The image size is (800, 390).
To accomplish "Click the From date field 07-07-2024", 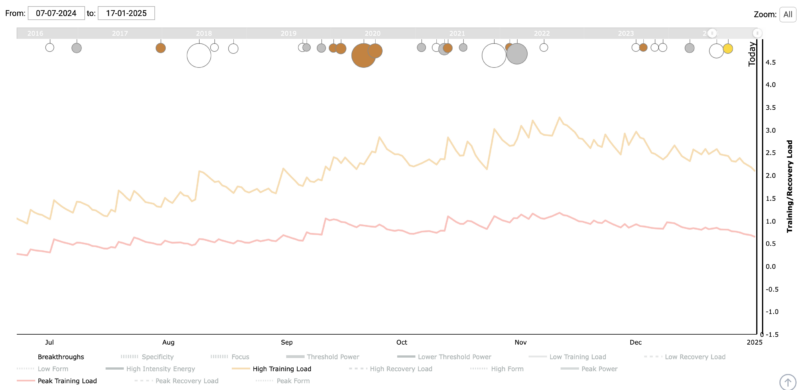I will click(x=56, y=13).
